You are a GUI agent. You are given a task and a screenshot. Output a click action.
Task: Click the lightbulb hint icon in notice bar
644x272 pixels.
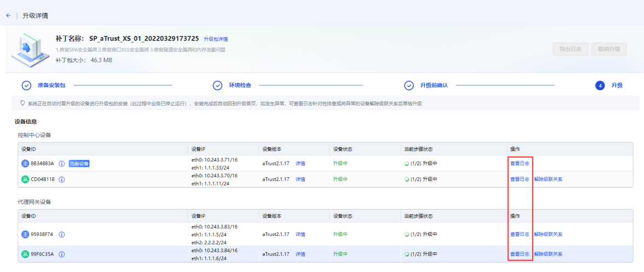[22, 103]
